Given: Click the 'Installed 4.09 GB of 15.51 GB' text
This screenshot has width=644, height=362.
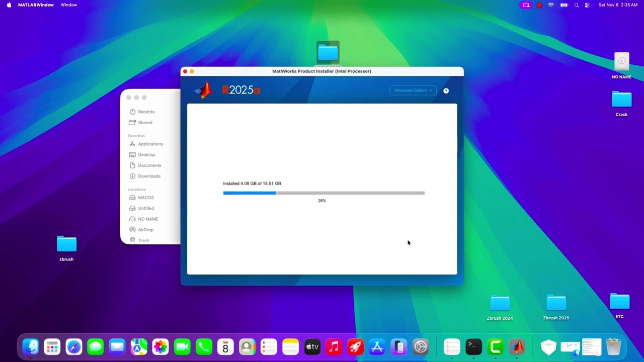Looking at the screenshot, I should pyautogui.click(x=252, y=184).
